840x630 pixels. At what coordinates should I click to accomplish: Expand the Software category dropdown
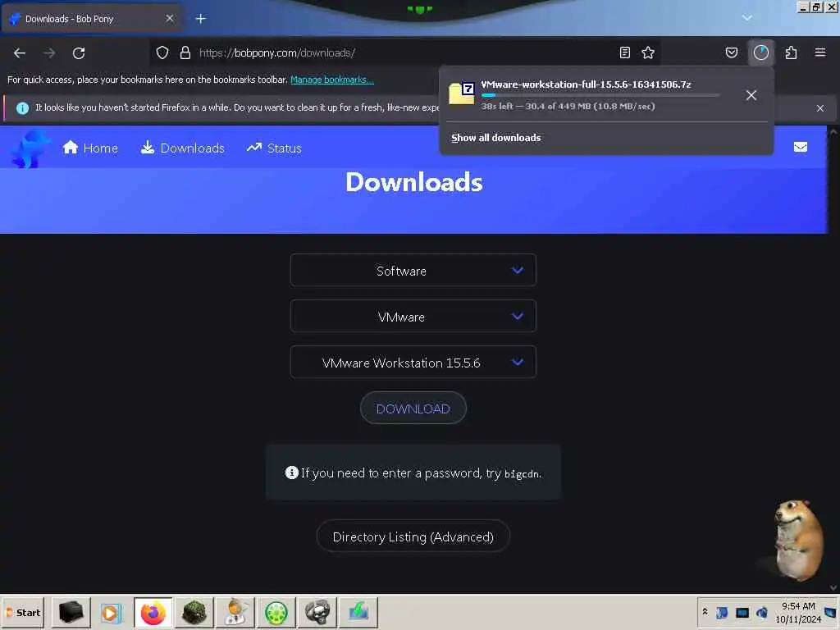click(413, 271)
